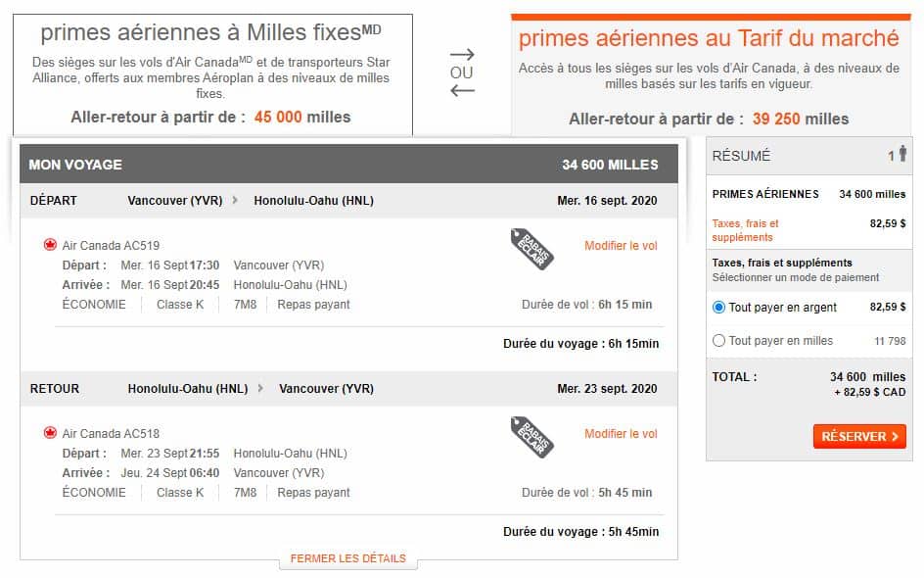
Task: Click the Air Canada logo beside AC518
Action: coord(50,433)
